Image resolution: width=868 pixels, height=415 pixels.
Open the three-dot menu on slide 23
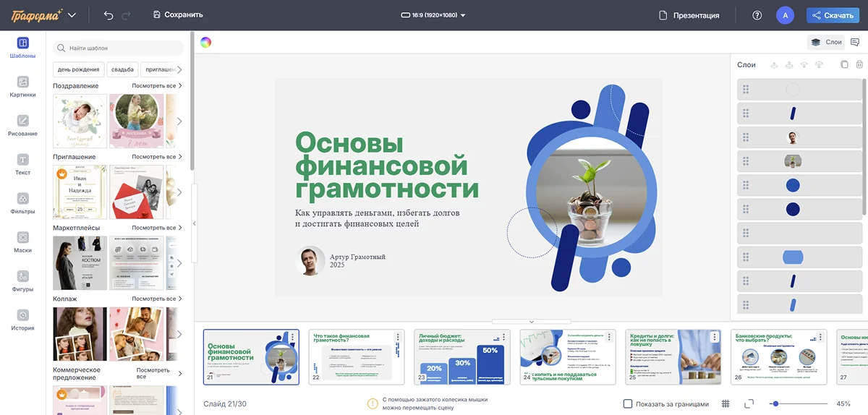(x=503, y=338)
